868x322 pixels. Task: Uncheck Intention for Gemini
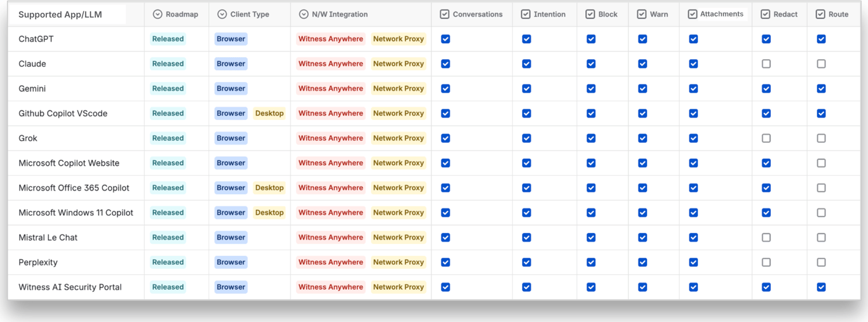pos(527,88)
